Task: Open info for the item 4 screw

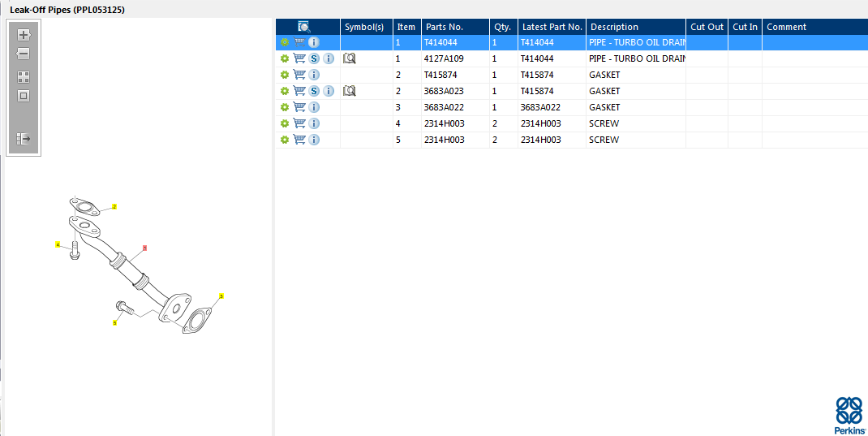Action: [314, 123]
